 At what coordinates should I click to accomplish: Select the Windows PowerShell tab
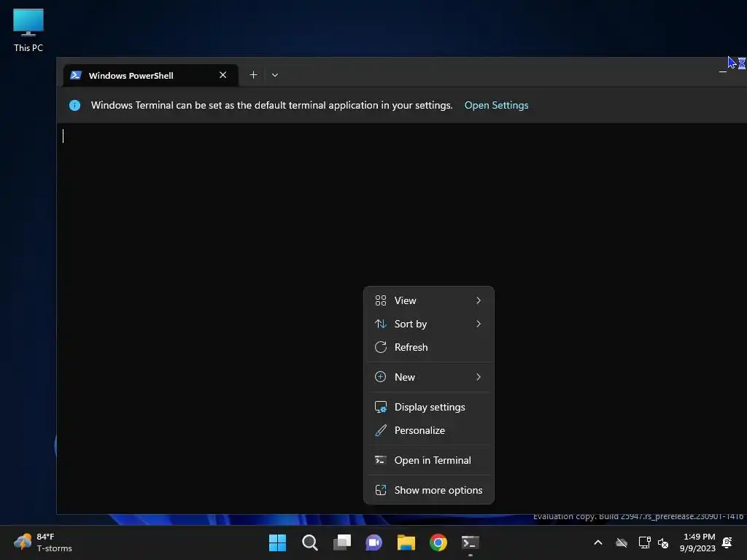[150, 75]
